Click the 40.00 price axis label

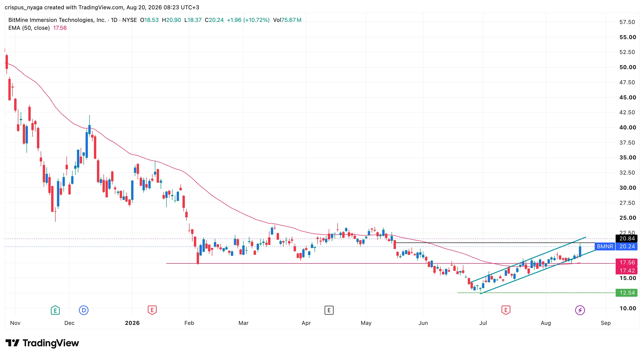[x=627, y=127]
